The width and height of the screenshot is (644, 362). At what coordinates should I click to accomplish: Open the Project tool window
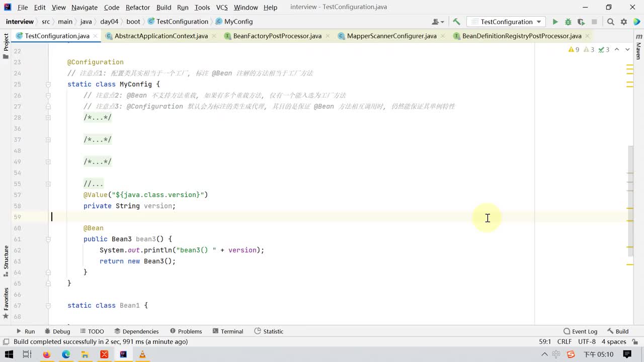(6, 46)
